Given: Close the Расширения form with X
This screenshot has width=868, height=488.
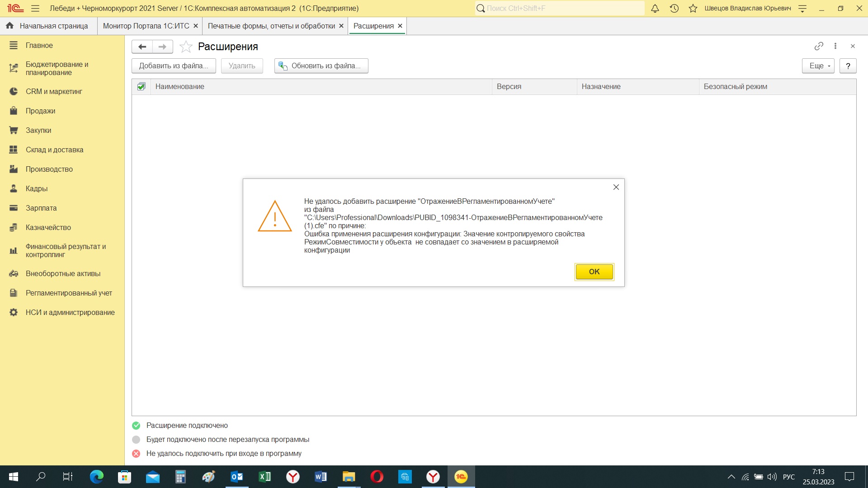Looking at the screenshot, I should pyautogui.click(x=853, y=46).
